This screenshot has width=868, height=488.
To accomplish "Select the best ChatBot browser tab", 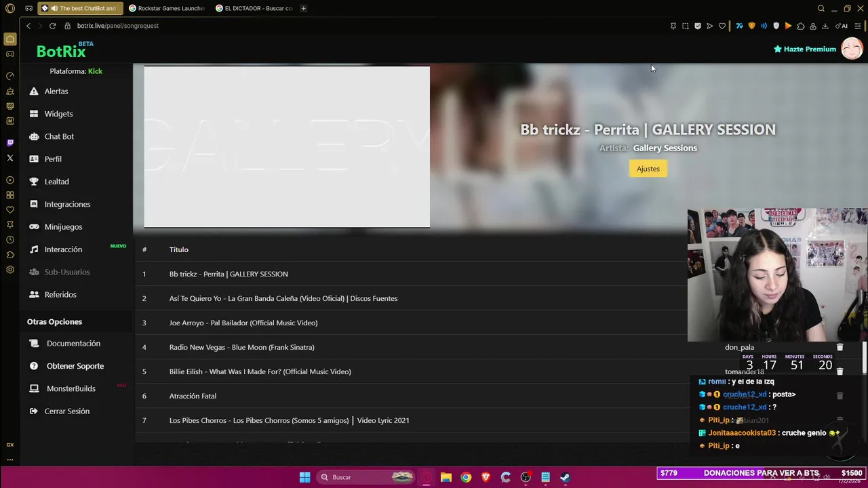I will [x=81, y=8].
